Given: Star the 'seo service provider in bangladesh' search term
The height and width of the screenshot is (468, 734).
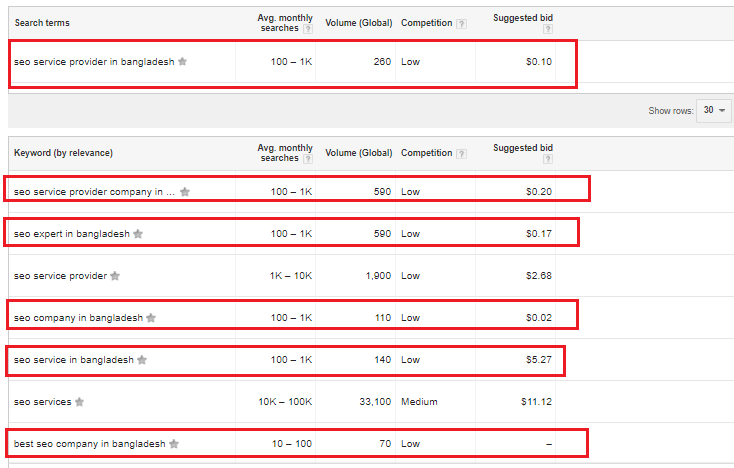Looking at the screenshot, I should [x=182, y=62].
